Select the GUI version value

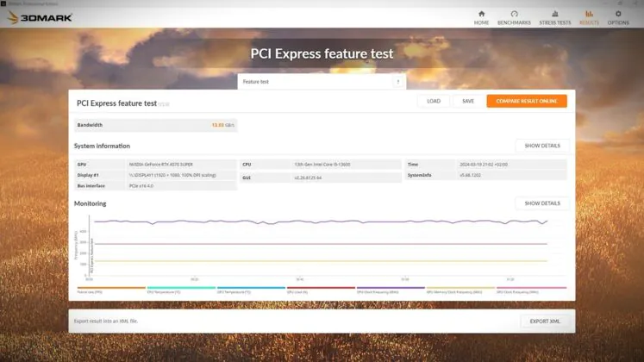[x=308, y=178]
